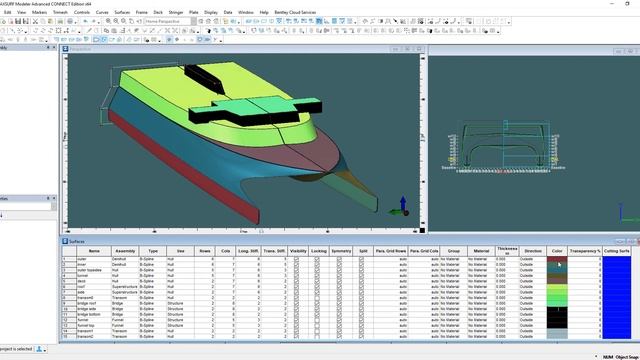Open options arrow at far right end of second toolbar

point(498,31)
